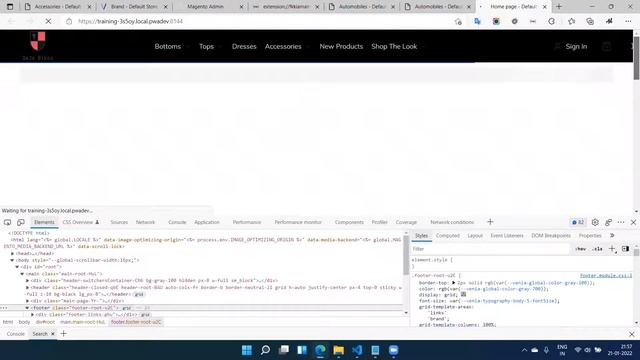Open the tab actions menu icon
Viewport: 640px width, 360px height.
10,7
